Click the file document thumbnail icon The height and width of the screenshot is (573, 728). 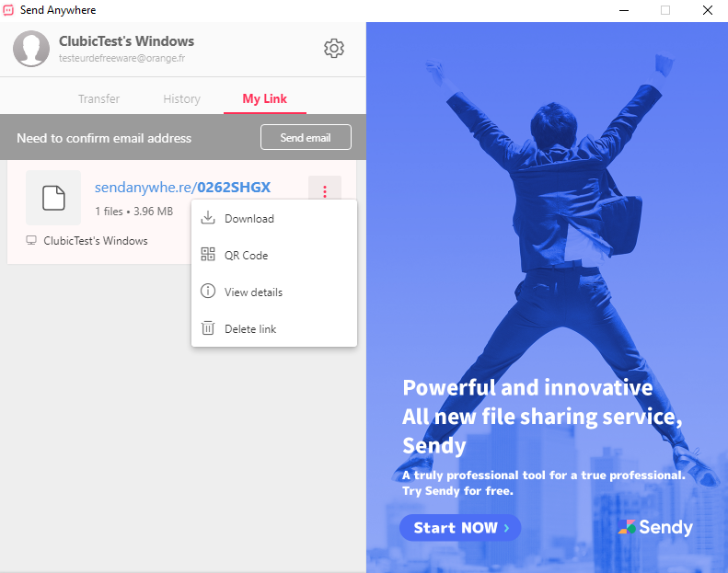[53, 198]
